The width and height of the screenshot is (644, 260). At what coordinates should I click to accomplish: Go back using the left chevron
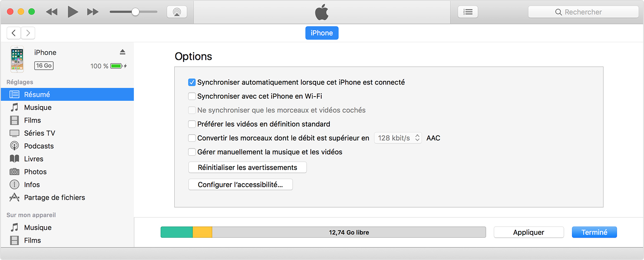click(x=14, y=33)
